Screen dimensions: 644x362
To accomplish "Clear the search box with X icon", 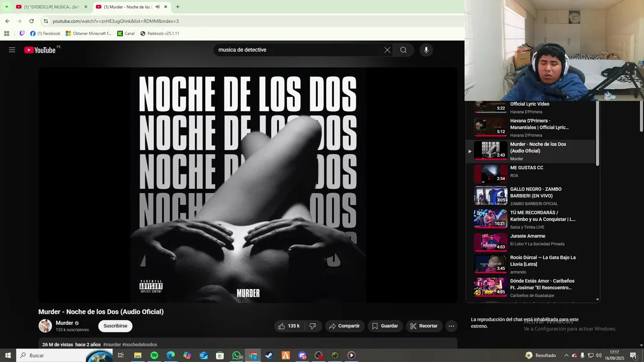I will pyautogui.click(x=387, y=50).
